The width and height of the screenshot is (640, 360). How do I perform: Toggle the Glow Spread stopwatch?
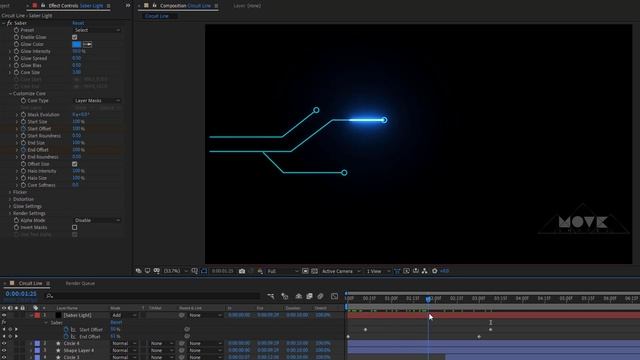[x=17, y=58]
